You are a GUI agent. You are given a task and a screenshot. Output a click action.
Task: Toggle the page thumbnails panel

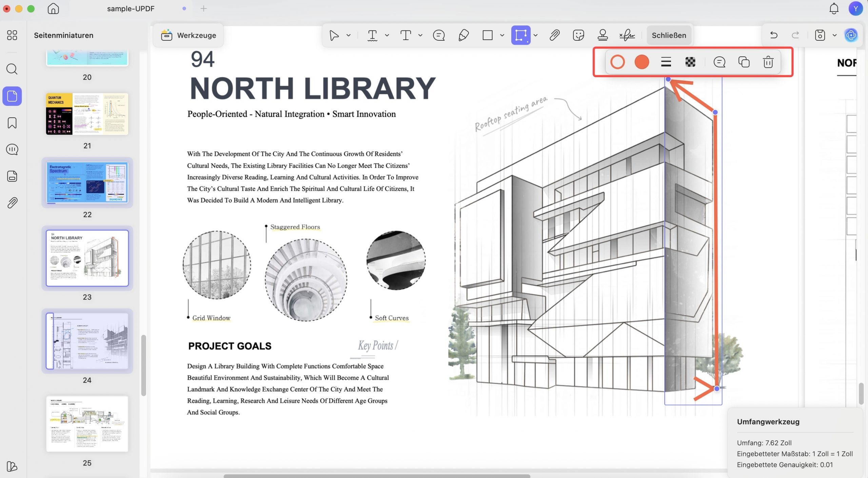pos(12,96)
